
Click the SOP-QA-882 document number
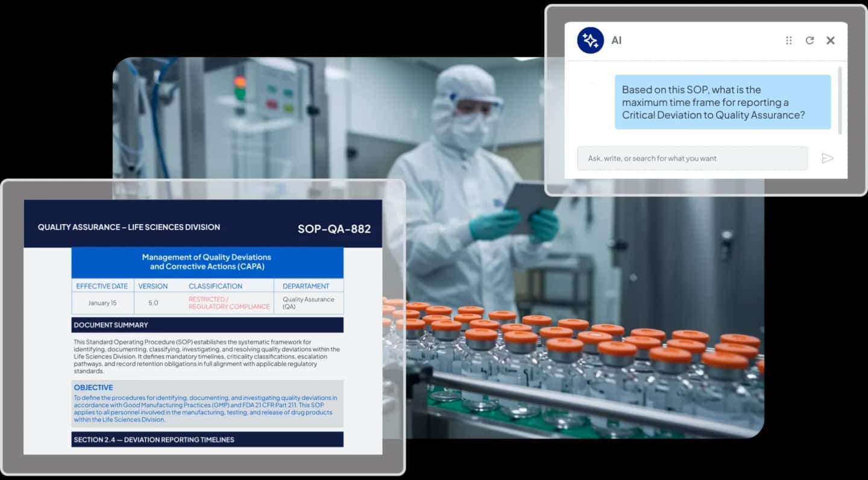[334, 229]
